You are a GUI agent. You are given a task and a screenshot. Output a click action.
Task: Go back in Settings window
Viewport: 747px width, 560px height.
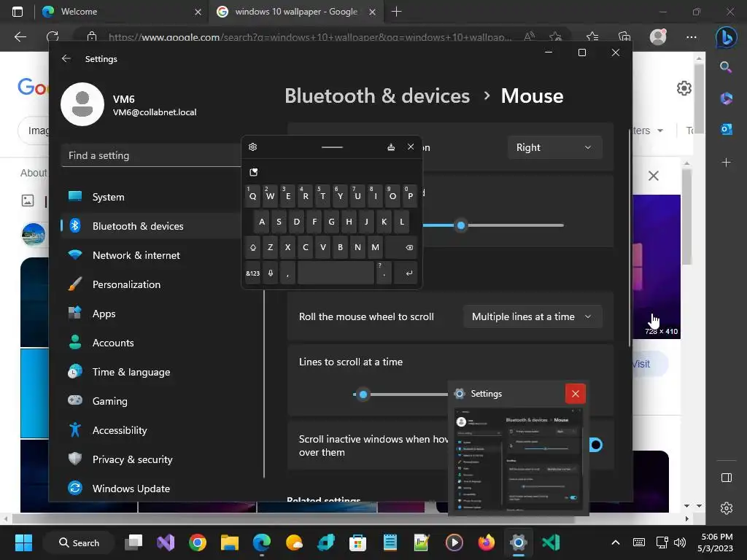pyautogui.click(x=66, y=58)
